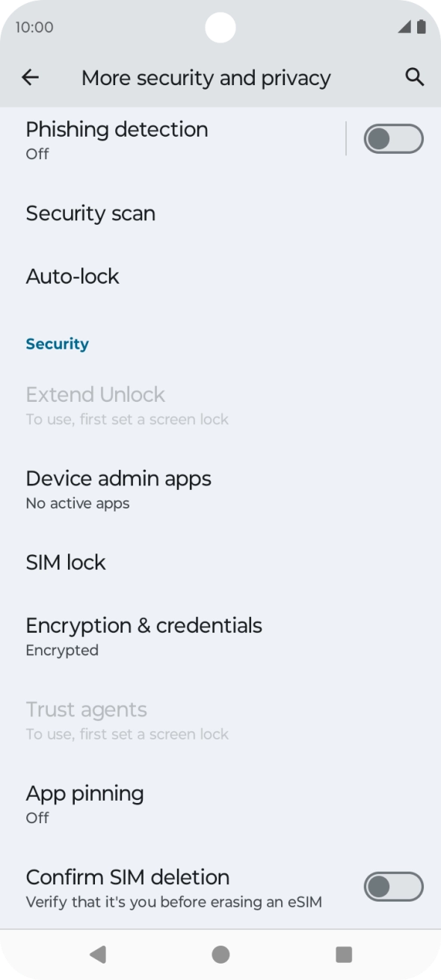Tap the camera cutout area
Screen dimensions: 441x980
coord(220,27)
